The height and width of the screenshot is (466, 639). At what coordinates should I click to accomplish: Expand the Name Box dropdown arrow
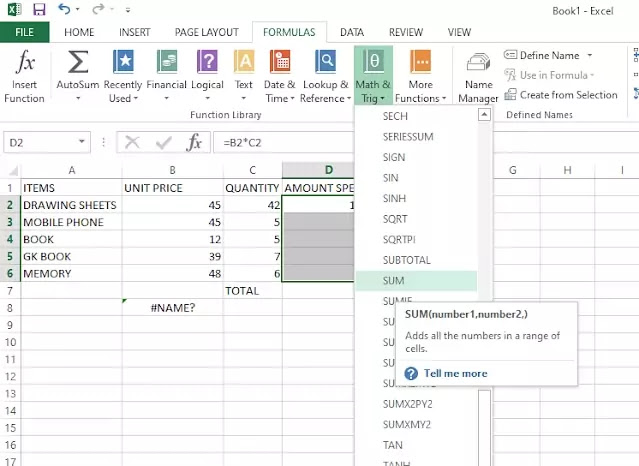click(x=82, y=142)
